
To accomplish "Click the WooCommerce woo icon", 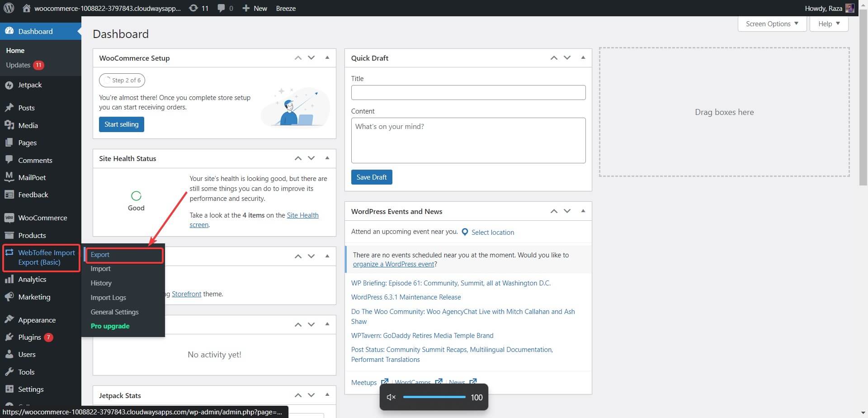I will [9, 218].
